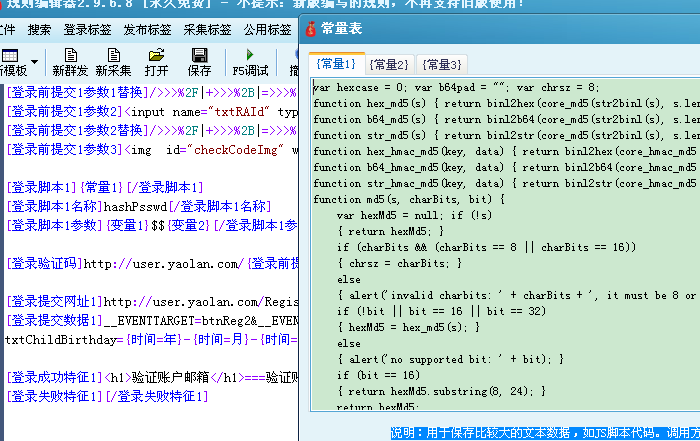The height and width of the screenshot is (441, 700).
Task: Switch to the {常量2} tab
Action: 388,64
